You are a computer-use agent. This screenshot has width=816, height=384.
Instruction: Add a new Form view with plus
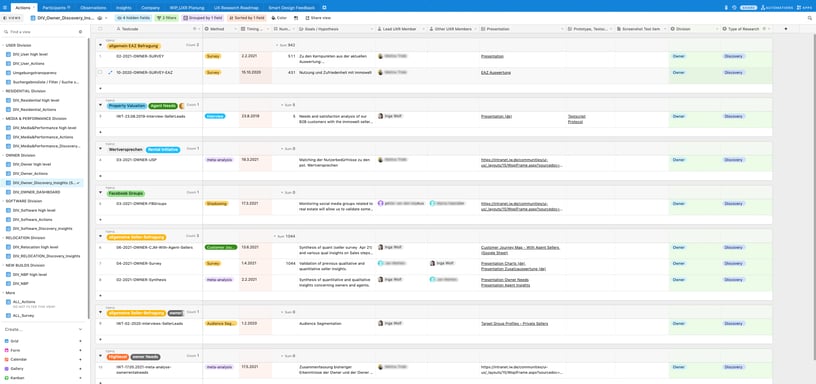pos(80,350)
